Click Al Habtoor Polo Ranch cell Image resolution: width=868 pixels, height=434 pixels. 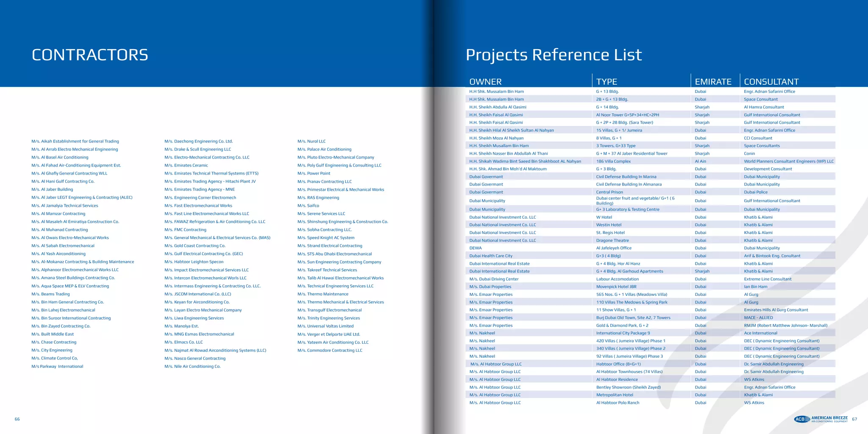click(618, 403)
